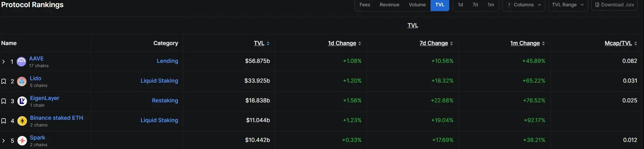
Task: Sort by TVL using the sort arrows
Action: coord(268,43)
